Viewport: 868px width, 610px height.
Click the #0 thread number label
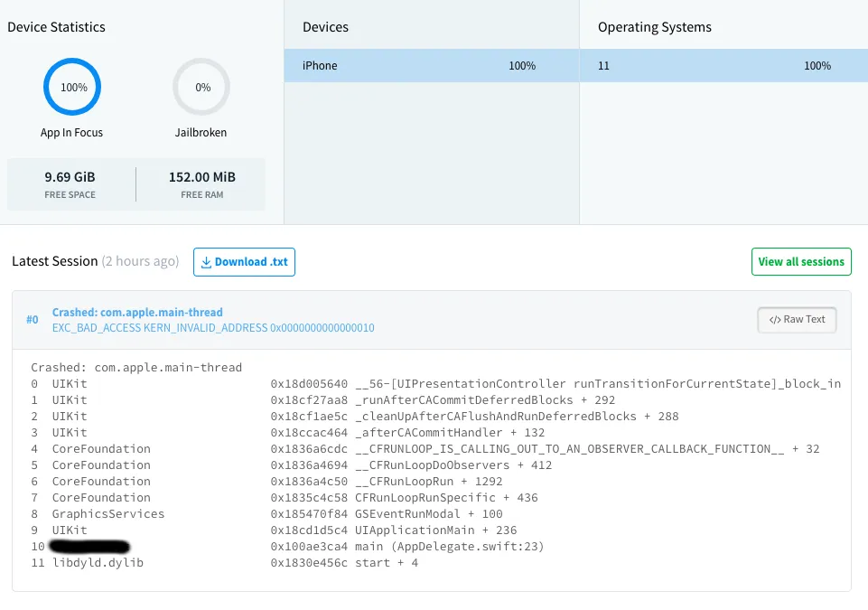pos(33,320)
